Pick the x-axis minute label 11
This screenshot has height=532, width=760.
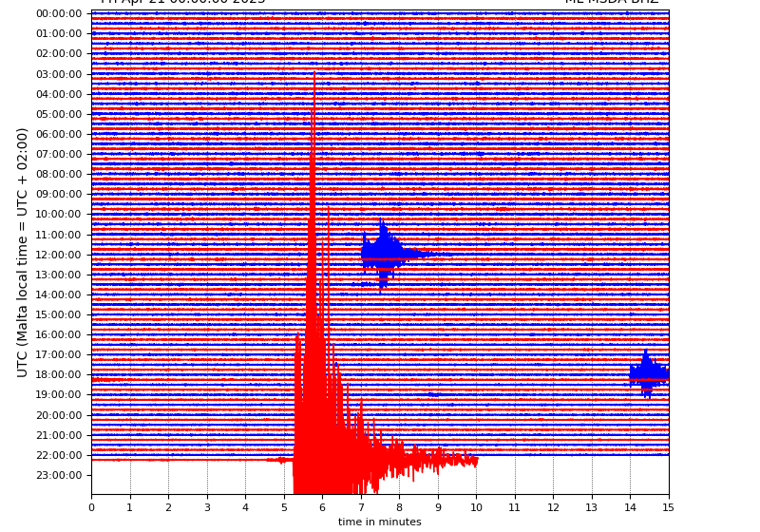click(x=515, y=507)
